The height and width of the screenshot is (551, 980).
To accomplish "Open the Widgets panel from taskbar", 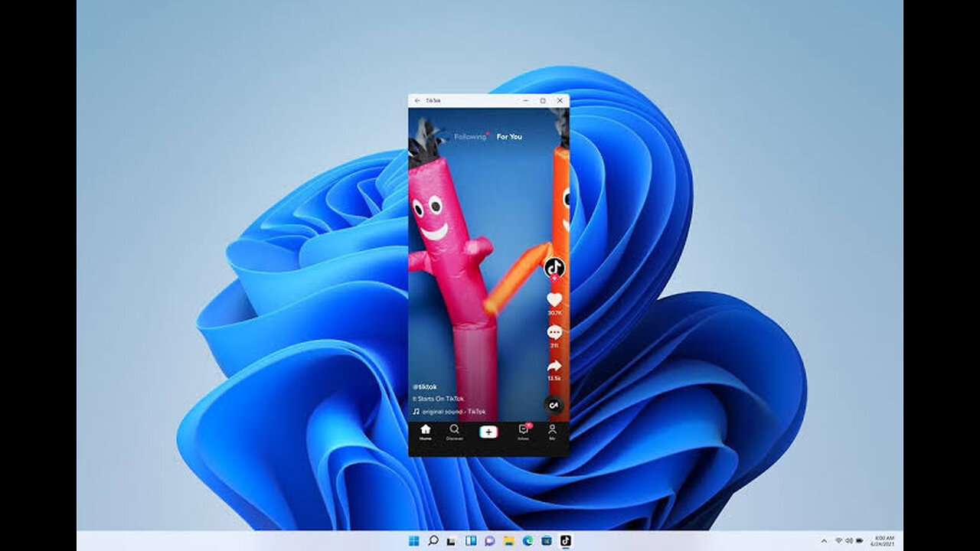I will click(471, 541).
